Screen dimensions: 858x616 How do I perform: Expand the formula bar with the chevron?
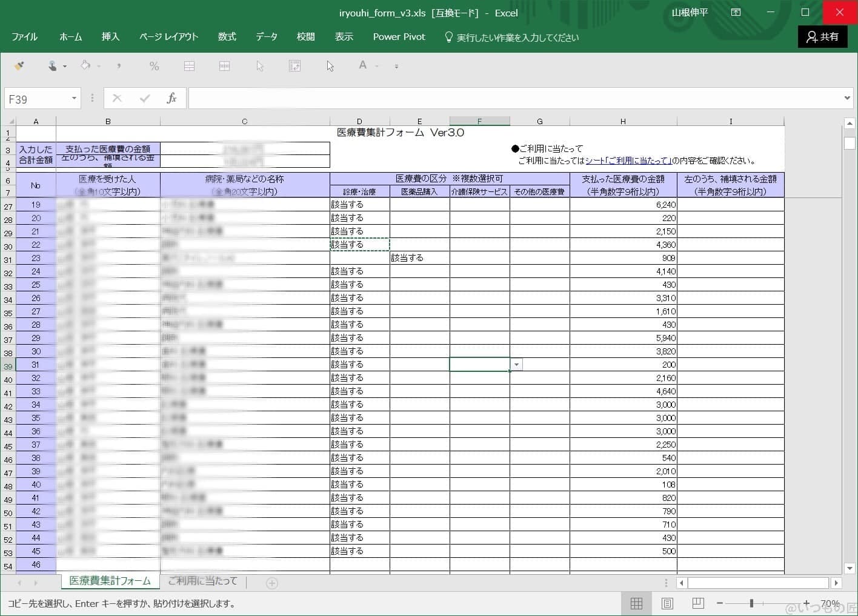847,98
